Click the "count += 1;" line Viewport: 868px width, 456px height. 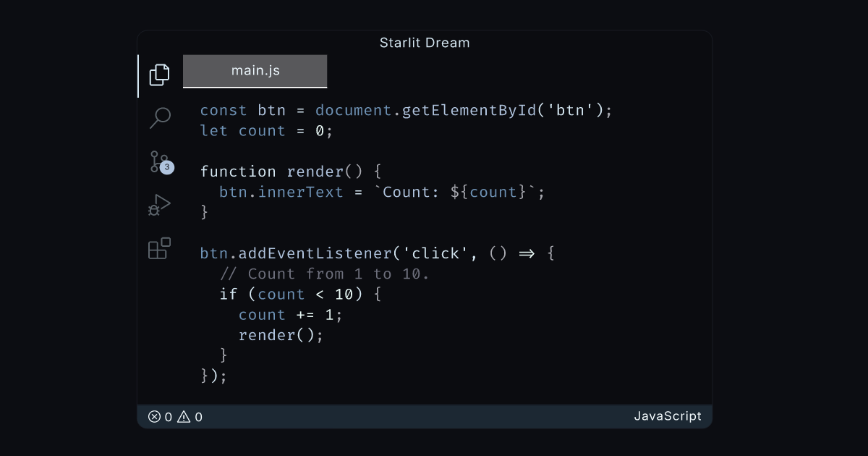290,315
